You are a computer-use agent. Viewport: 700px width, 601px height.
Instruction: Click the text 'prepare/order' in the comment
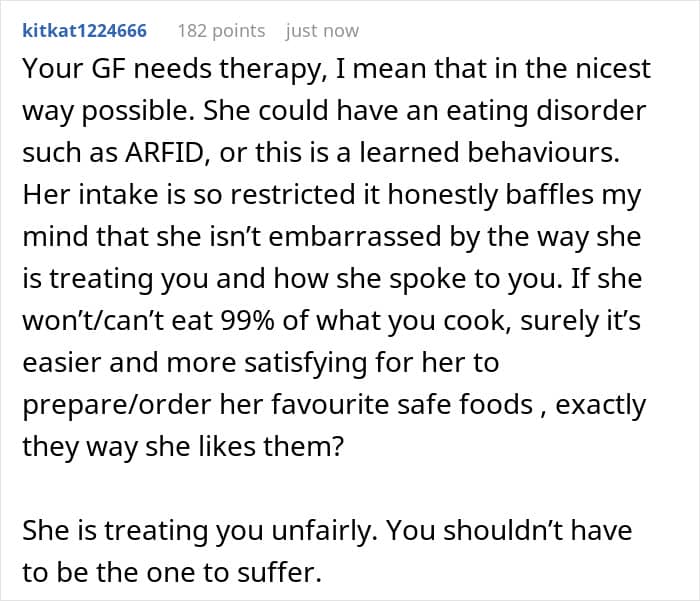click(x=117, y=405)
